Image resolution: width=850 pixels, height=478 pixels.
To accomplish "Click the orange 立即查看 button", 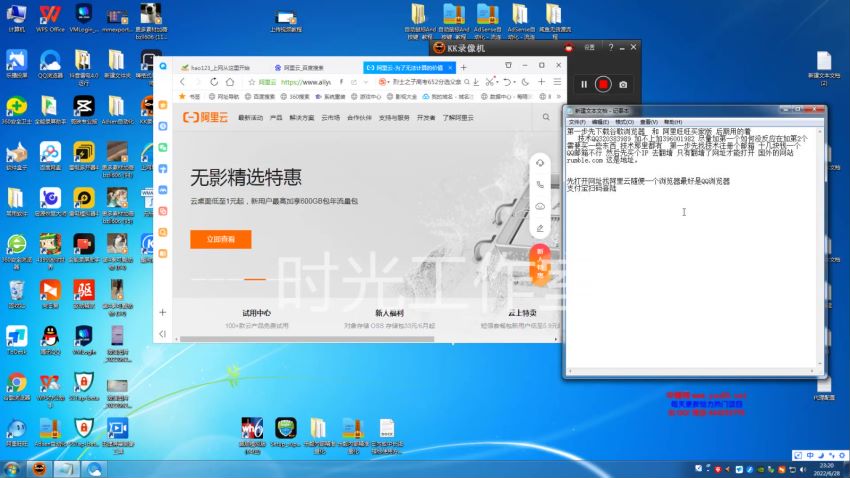I will point(221,239).
